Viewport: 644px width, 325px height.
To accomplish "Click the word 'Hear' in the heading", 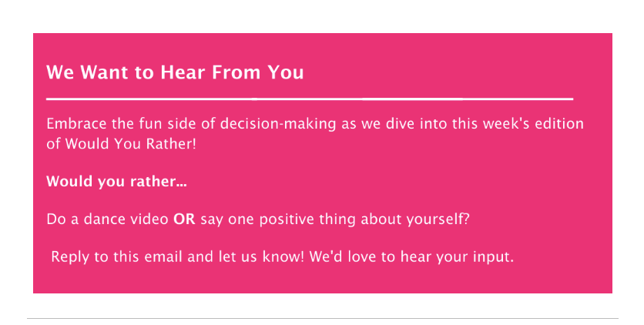I will (x=183, y=72).
